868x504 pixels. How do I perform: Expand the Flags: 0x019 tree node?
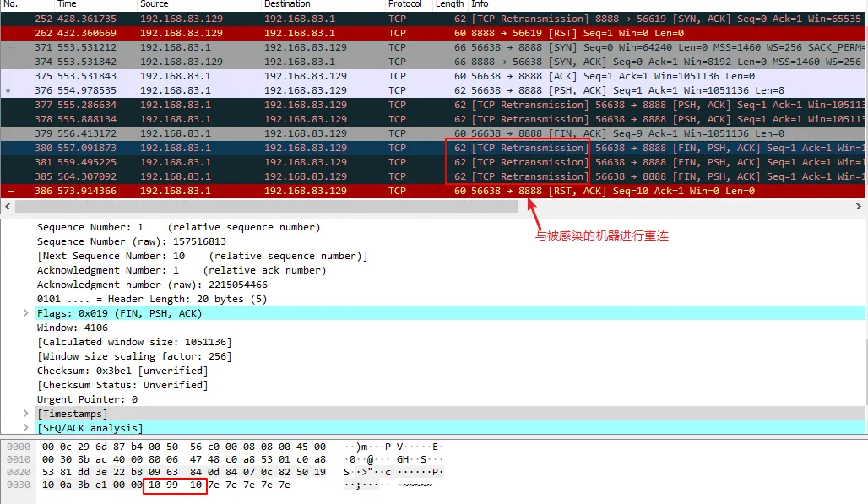[x=25, y=313]
